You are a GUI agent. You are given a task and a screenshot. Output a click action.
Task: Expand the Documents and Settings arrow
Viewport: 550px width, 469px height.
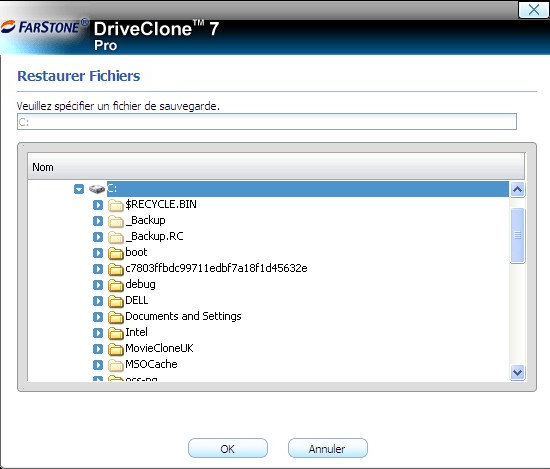coord(98,317)
